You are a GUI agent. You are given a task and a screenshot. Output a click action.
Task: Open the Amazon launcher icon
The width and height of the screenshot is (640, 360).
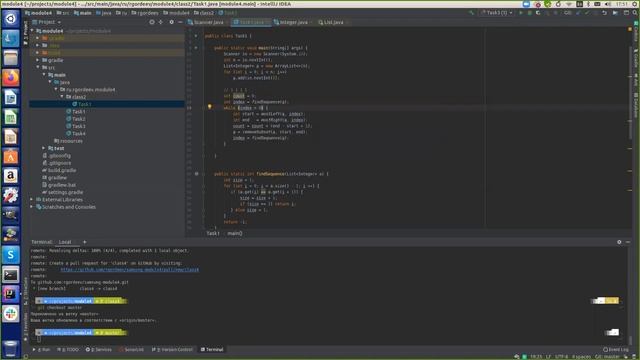[x=11, y=176]
